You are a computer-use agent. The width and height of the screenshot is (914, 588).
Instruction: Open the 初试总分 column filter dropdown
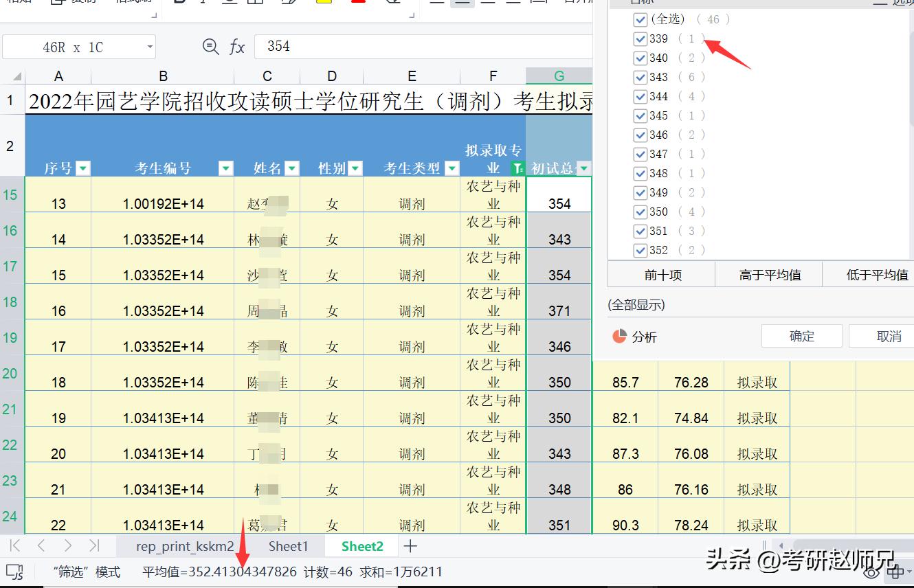583,168
